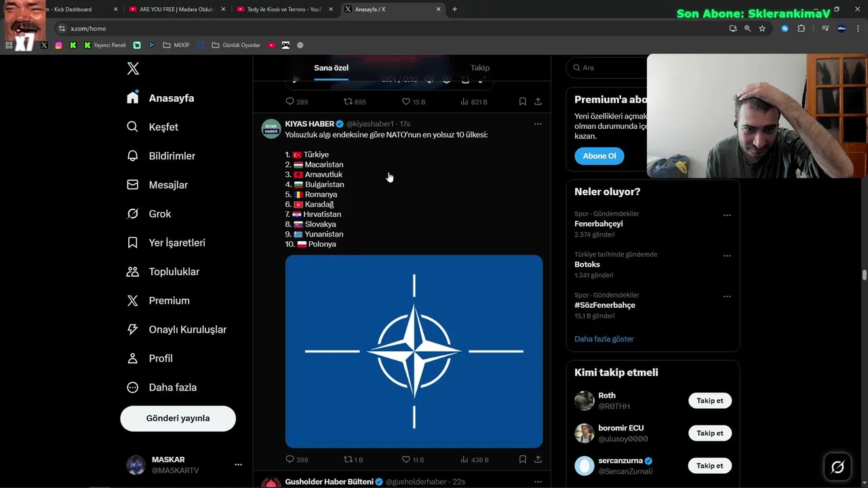Open the YouTube bookmark icon in bookmarks bar
Viewport: 868px width, 488px height.
click(271, 45)
